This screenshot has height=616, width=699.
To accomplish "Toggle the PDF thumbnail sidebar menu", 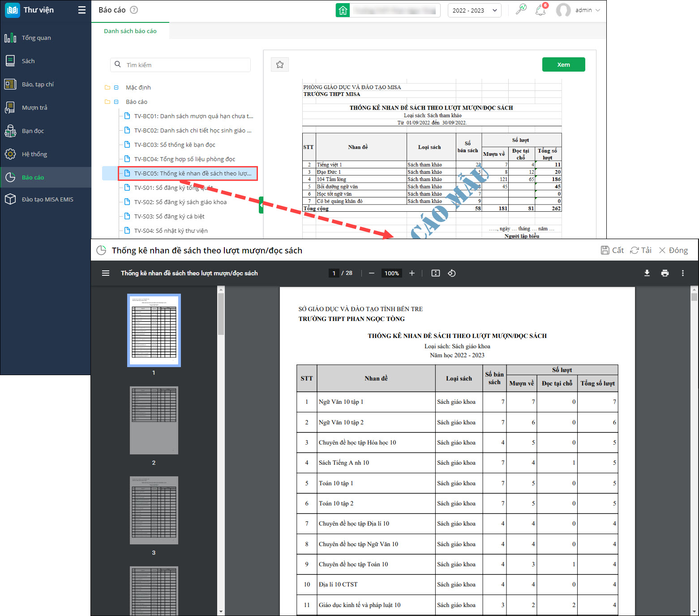I will click(x=106, y=273).
